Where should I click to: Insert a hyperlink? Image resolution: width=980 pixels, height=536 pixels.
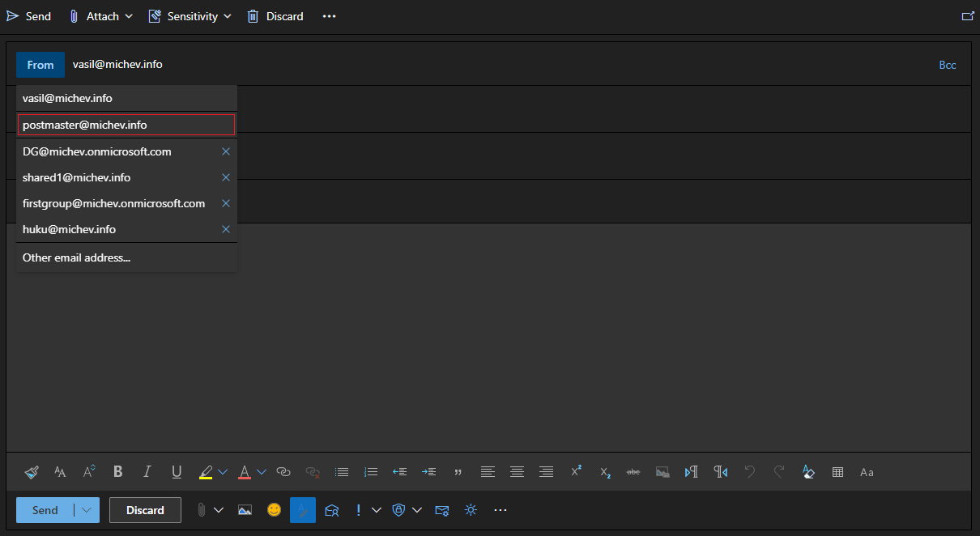(x=283, y=471)
